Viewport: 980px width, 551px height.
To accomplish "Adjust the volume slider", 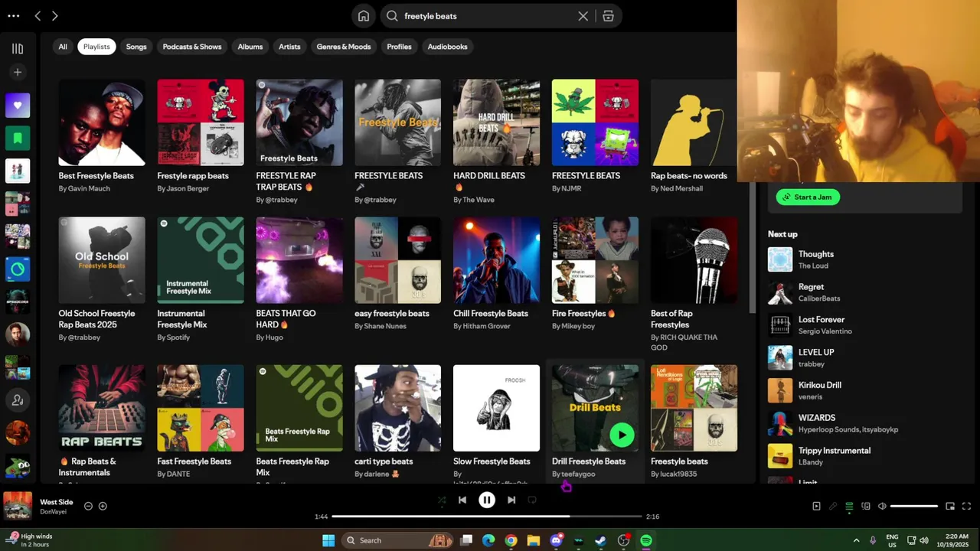I will coord(914,506).
